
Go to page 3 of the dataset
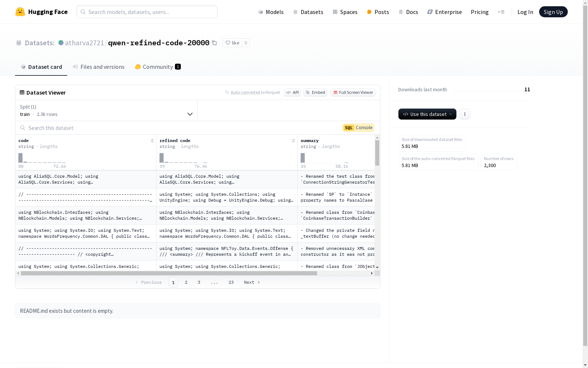pos(199,282)
